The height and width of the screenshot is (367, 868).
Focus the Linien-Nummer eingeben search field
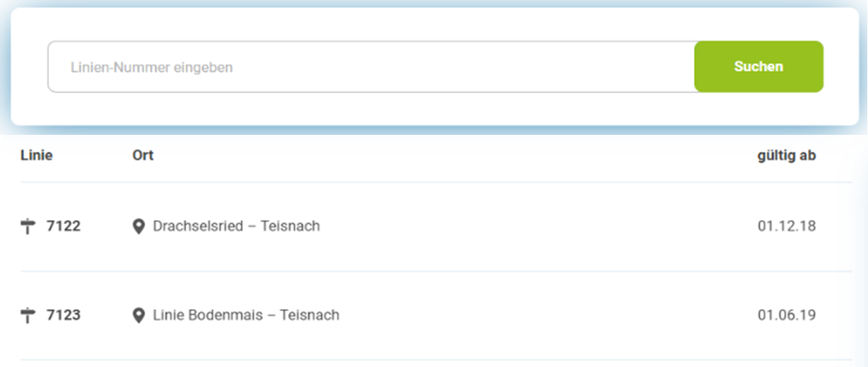coord(372,66)
